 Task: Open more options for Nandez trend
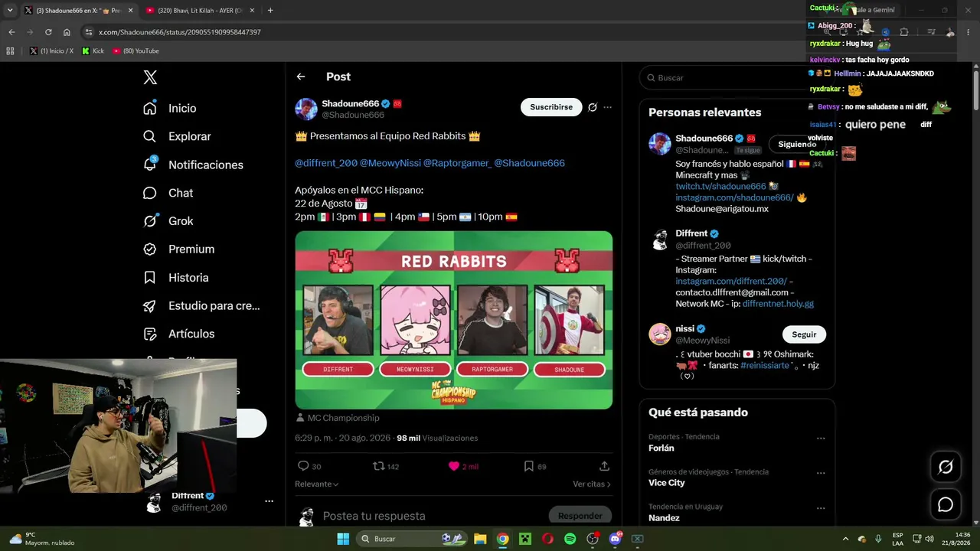pyautogui.click(x=821, y=508)
